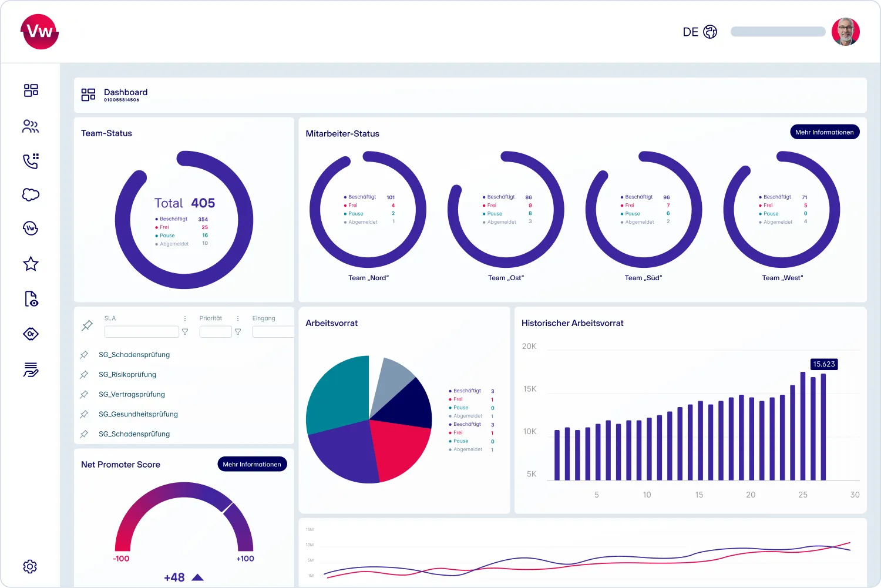The width and height of the screenshot is (881, 588).
Task: Pin the SG_Gesundheitsprüfung row
Action: (84, 414)
